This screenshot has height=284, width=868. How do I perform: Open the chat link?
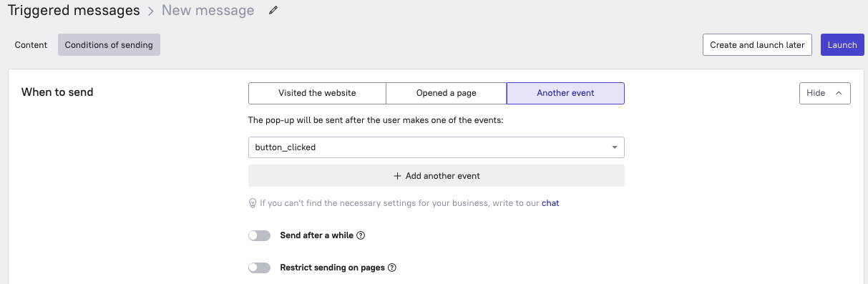tap(550, 203)
